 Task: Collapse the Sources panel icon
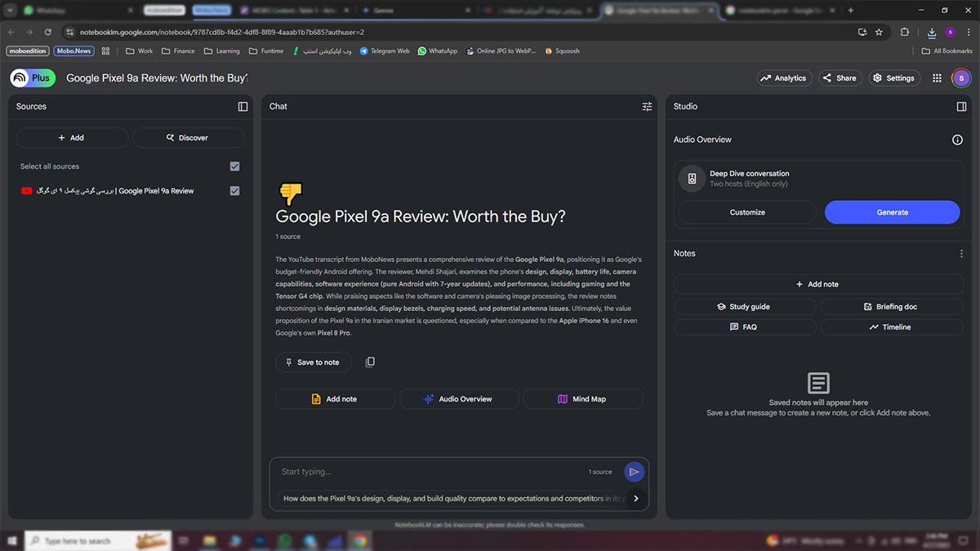tap(243, 106)
